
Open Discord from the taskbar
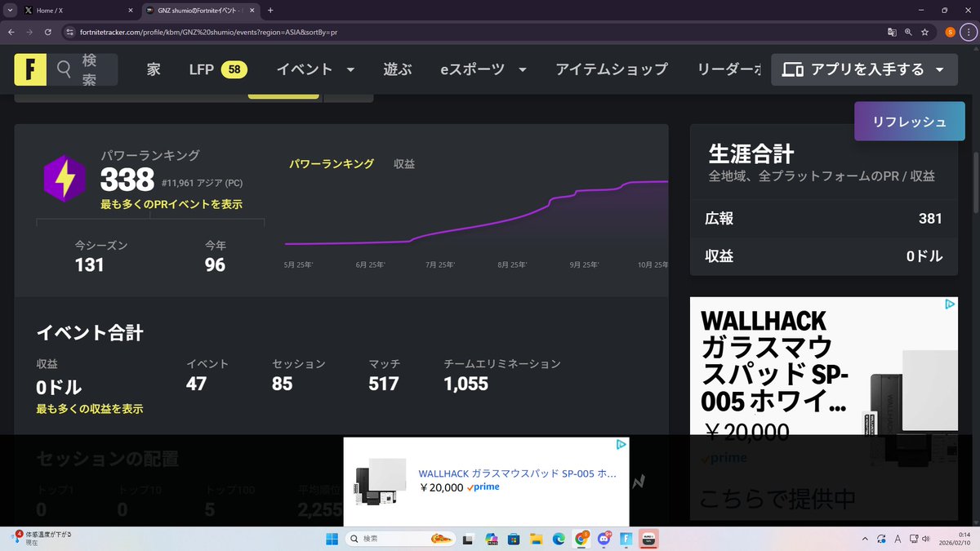(604, 539)
